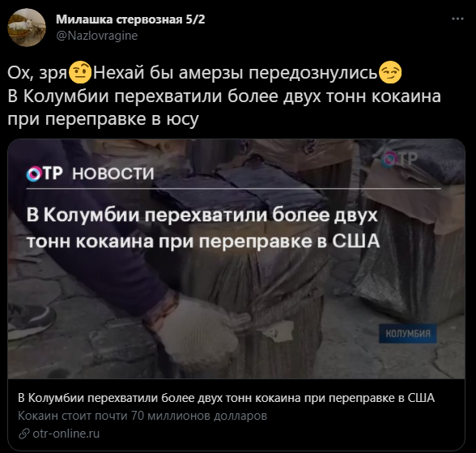Open the @Nazlovragine handle link

coord(97,36)
